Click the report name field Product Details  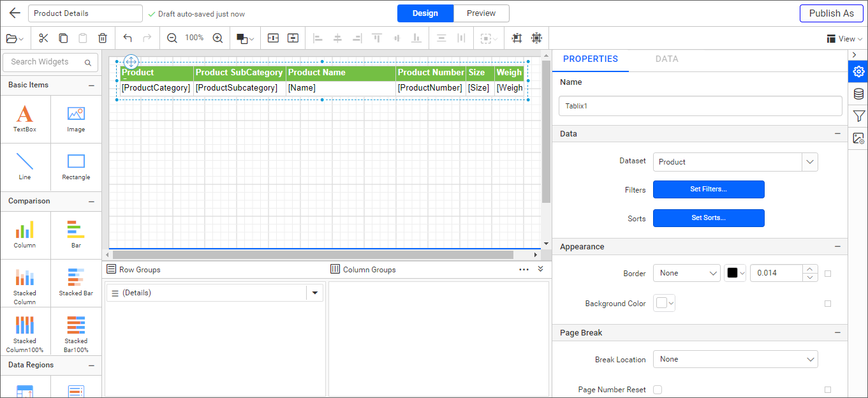[85, 13]
